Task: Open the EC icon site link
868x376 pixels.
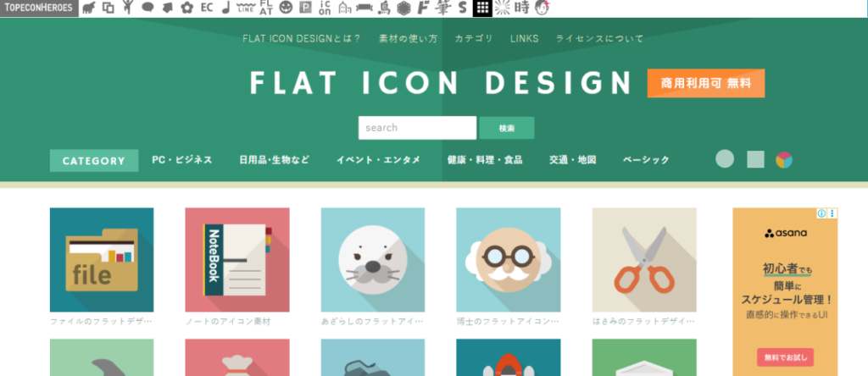Action: (x=206, y=8)
